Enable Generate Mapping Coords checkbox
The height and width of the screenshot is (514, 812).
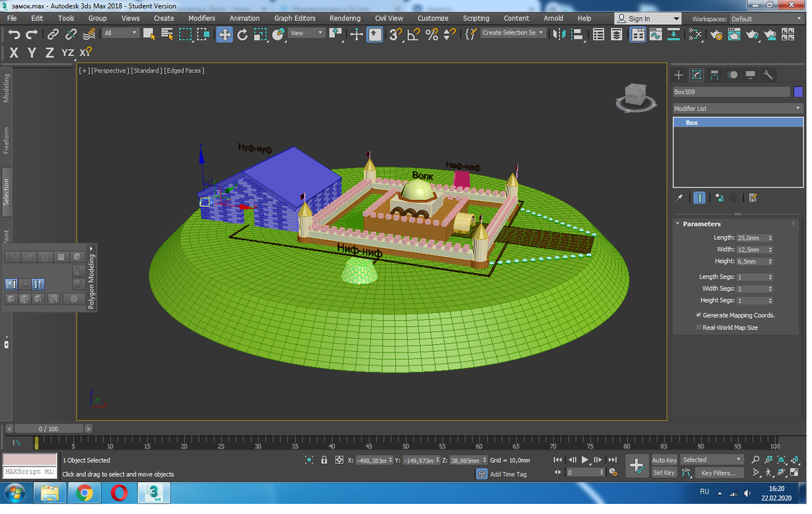[699, 315]
